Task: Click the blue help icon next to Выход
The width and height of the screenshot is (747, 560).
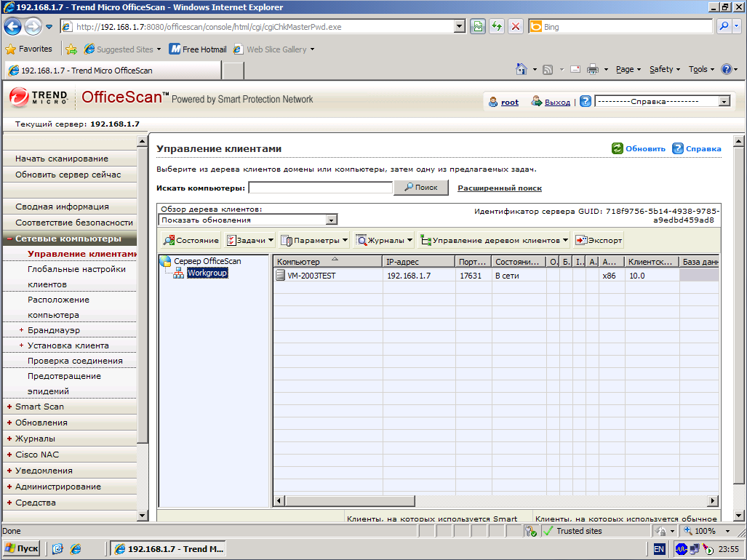Action: tap(586, 101)
